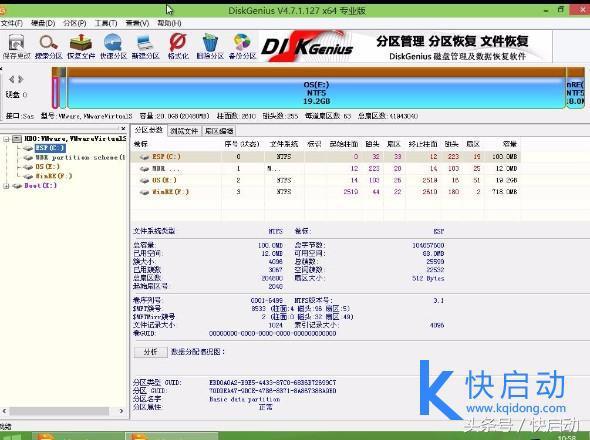
Task: Click the OS(E:) row drive icon in table
Action: (x=144, y=181)
